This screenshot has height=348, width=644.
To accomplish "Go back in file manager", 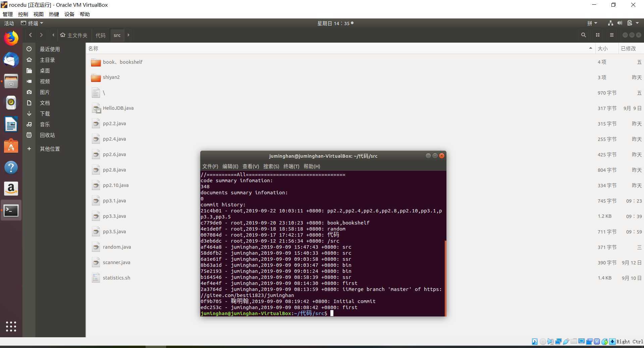I will point(31,35).
